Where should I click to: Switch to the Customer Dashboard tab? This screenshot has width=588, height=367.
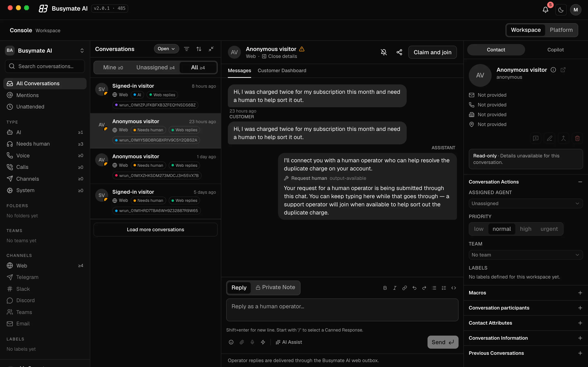pos(282,70)
